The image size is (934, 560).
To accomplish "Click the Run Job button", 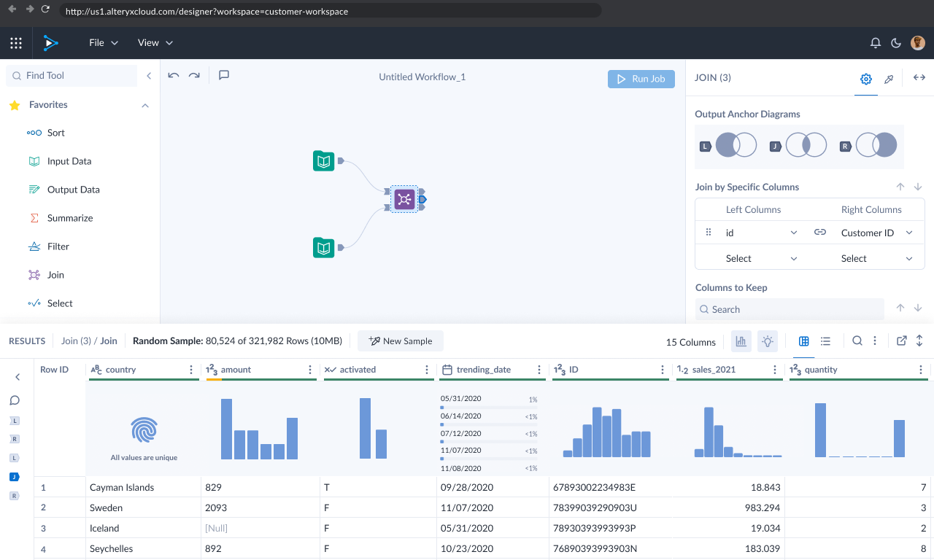I will coord(641,79).
